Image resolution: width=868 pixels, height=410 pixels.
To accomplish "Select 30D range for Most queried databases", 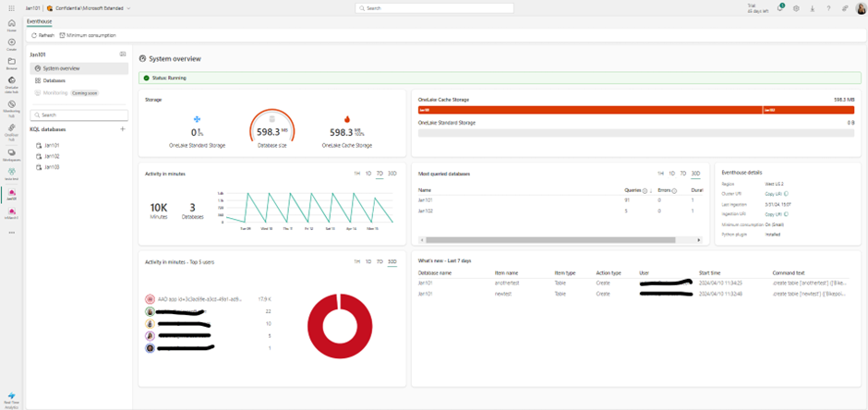I will (x=695, y=174).
